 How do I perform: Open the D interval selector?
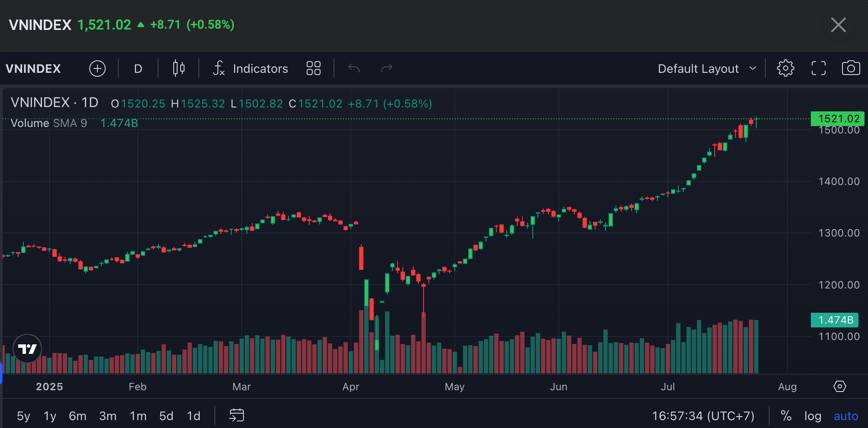(138, 69)
